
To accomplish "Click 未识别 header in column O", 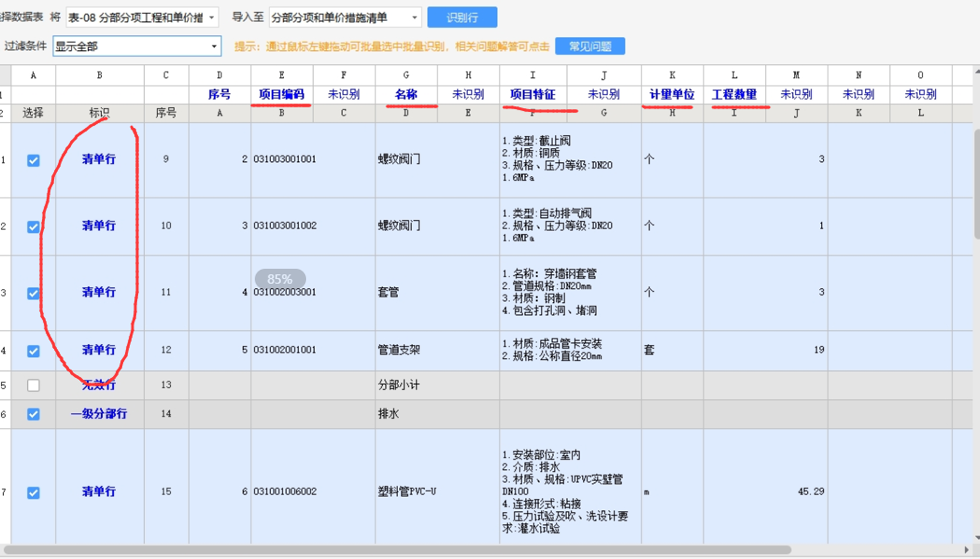I will [x=920, y=94].
